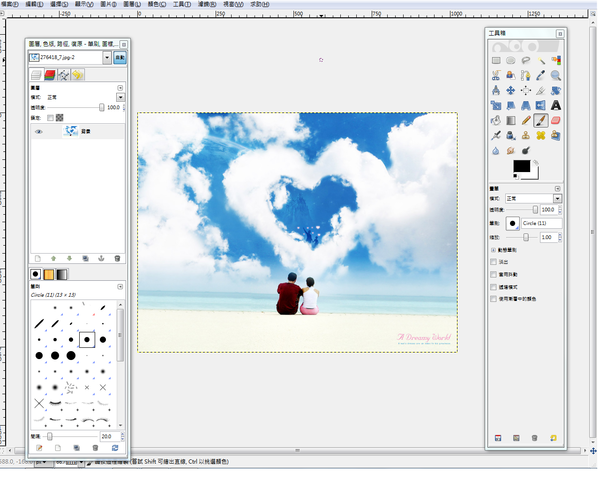Image resolution: width=600 pixels, height=480 pixels.
Task: Select the Smudge finger tool
Action: pos(511,150)
